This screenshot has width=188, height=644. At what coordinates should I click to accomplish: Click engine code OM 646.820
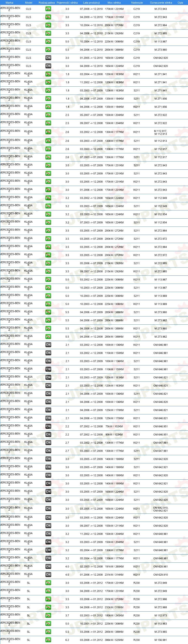click(161, 402)
